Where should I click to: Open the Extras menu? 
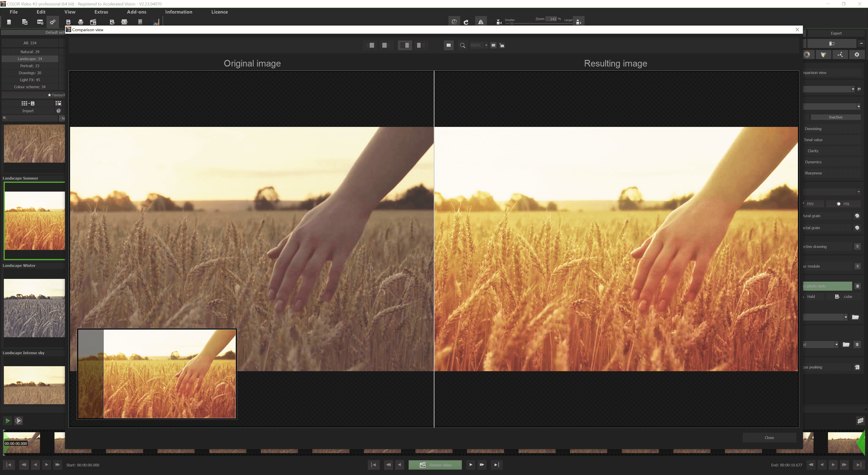coord(101,12)
